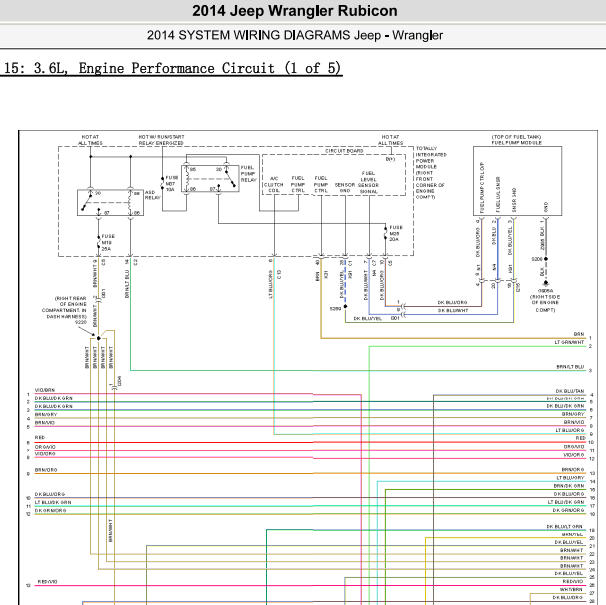Click the S206 splice label

tap(537, 259)
